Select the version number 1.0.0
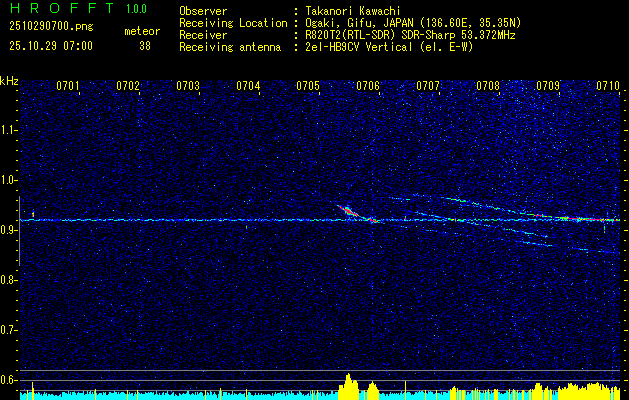 [136, 9]
